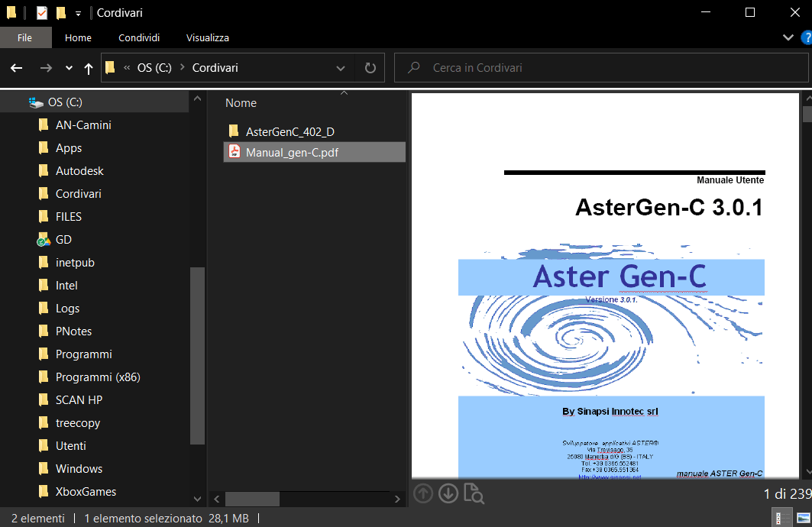Click the AsterGenC_402_D folder icon

(234, 131)
